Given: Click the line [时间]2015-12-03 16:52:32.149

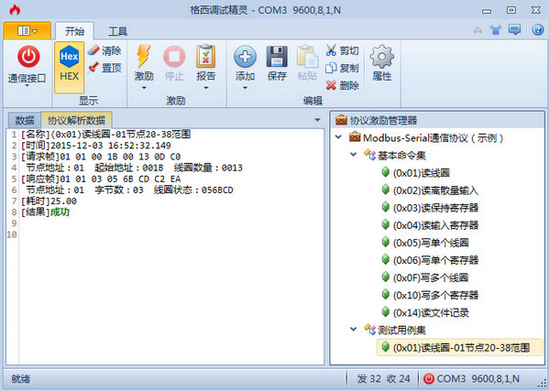Looking at the screenshot, I should [x=96, y=145].
